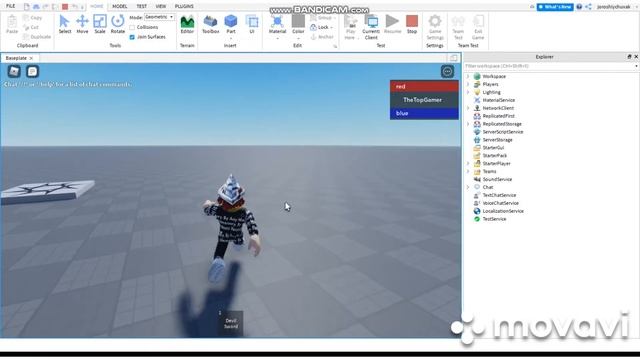Click the red stop icon in quick access bar
Image resolution: width=640 pixels, height=360 pixels.
65,7
